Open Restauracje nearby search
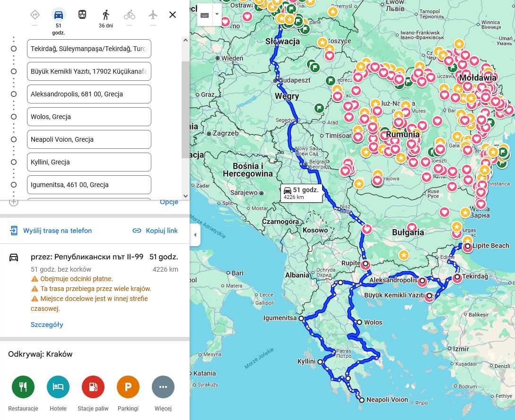 tap(23, 387)
